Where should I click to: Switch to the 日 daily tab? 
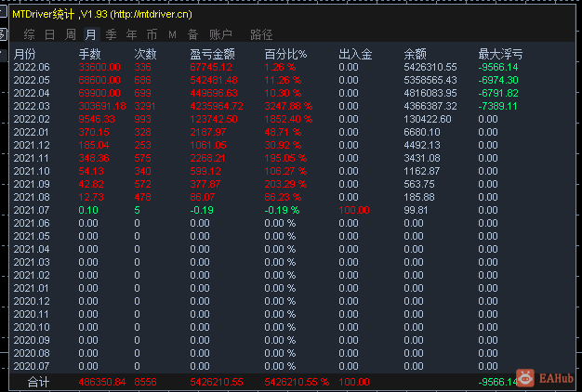click(x=49, y=35)
